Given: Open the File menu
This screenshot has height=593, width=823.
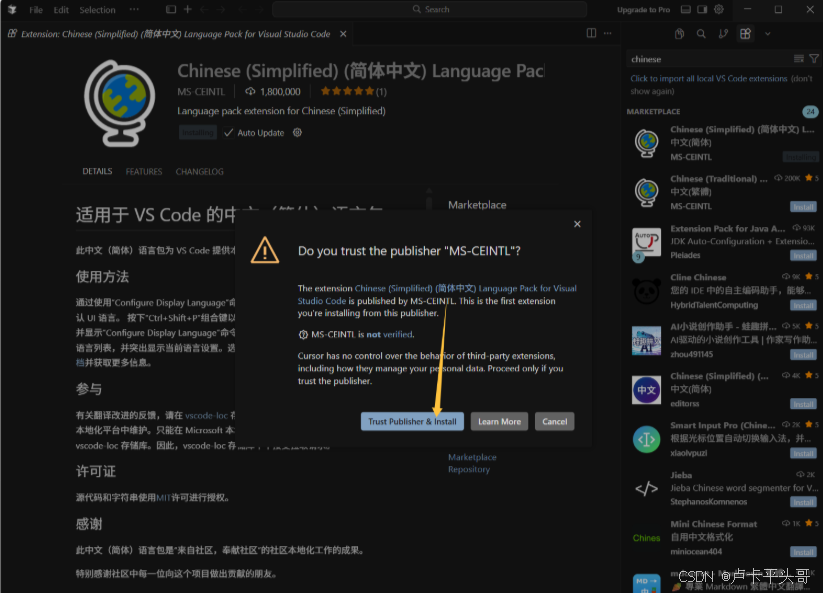Looking at the screenshot, I should pyautogui.click(x=36, y=9).
